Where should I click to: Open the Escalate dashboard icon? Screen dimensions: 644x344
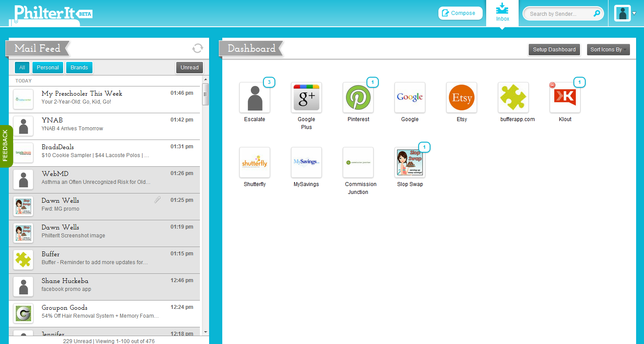tap(255, 97)
